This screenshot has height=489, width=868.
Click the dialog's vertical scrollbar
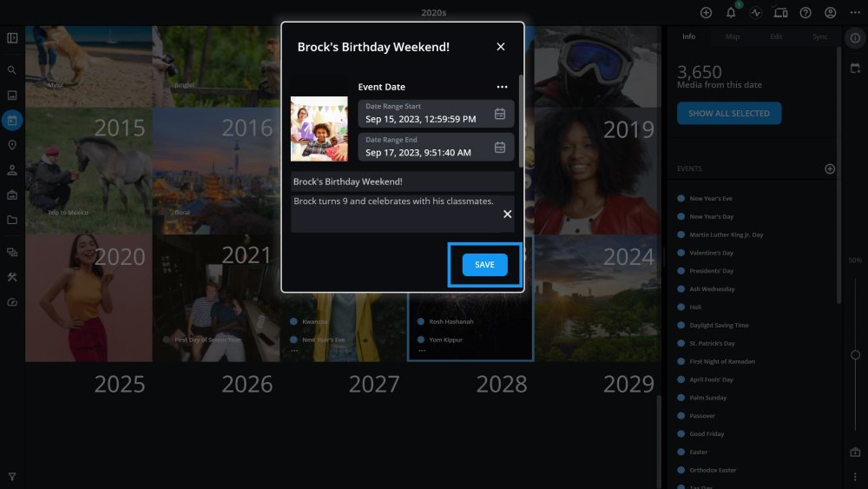click(x=521, y=121)
